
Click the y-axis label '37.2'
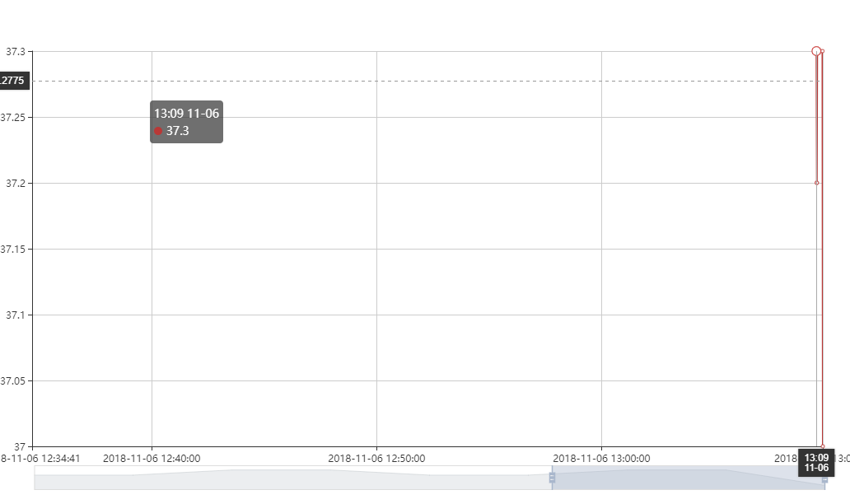pyautogui.click(x=16, y=183)
